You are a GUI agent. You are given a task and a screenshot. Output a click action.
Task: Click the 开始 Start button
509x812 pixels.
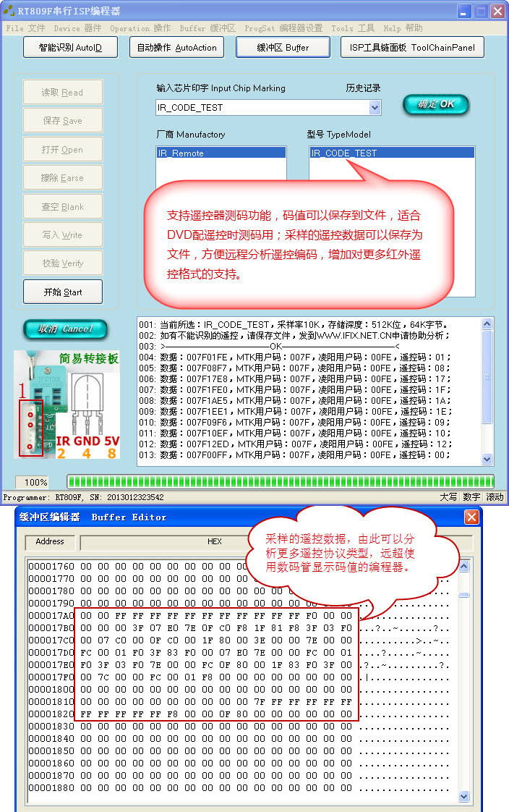(63, 292)
